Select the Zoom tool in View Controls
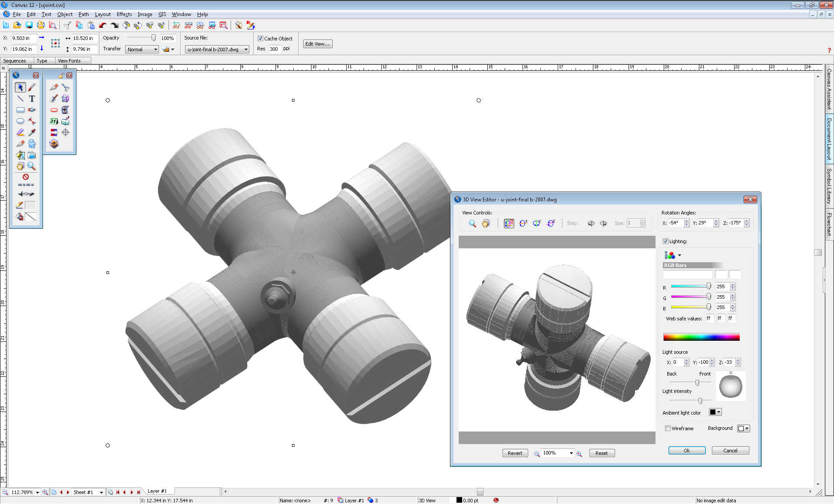834x504 pixels. (x=472, y=223)
